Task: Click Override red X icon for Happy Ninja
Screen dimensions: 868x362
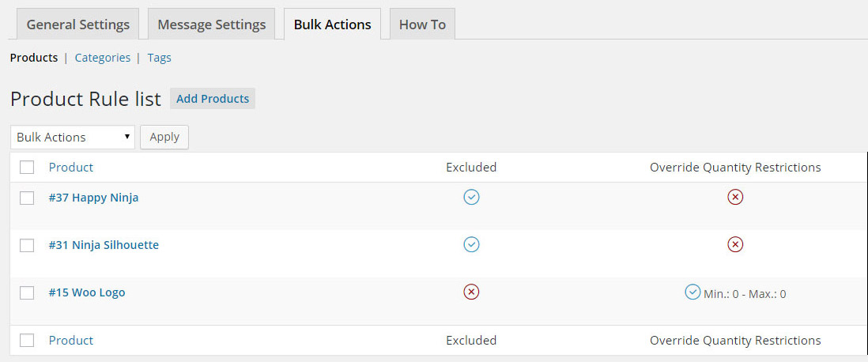Action: tap(735, 197)
